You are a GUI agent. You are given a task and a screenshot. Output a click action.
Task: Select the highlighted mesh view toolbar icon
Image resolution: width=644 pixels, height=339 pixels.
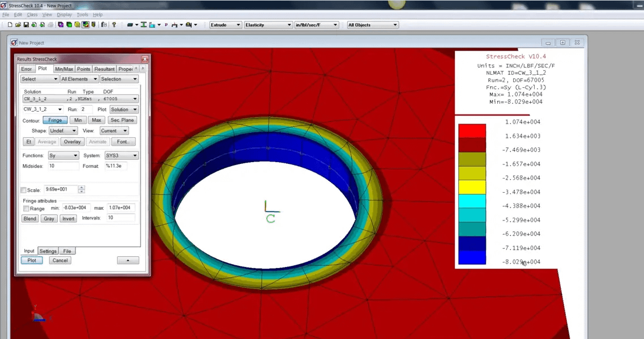(85, 24)
